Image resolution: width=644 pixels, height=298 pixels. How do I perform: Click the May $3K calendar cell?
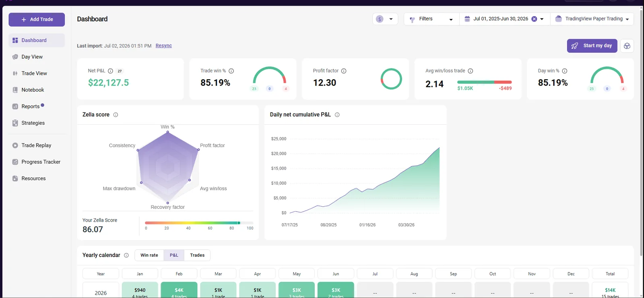(x=297, y=290)
